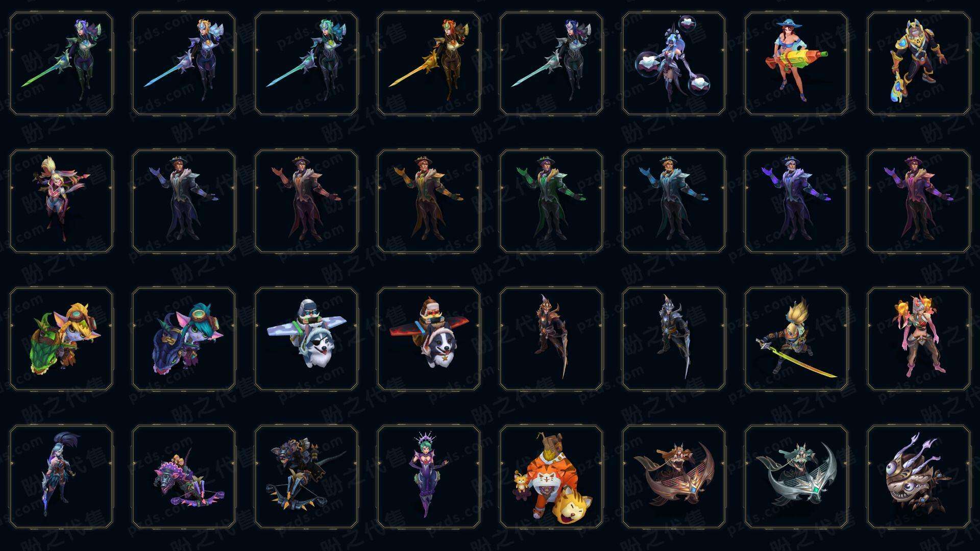Open the orange tiger cat skin

551,477
